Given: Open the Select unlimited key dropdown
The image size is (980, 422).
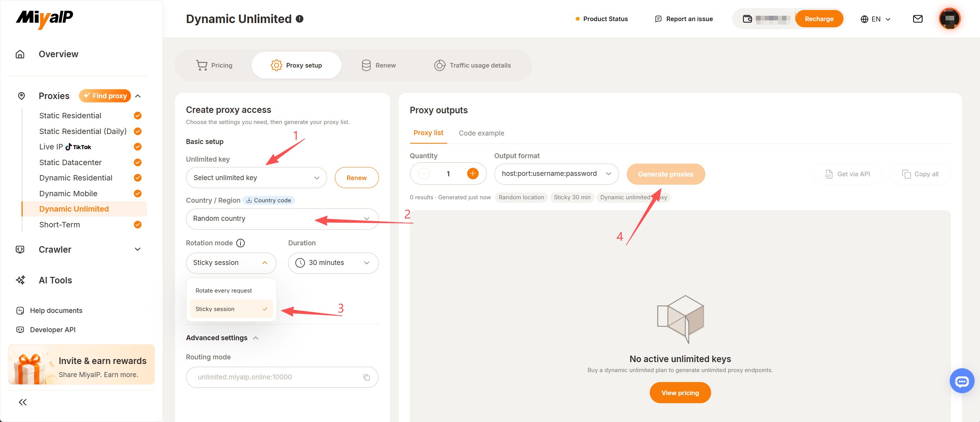Looking at the screenshot, I should 256,178.
